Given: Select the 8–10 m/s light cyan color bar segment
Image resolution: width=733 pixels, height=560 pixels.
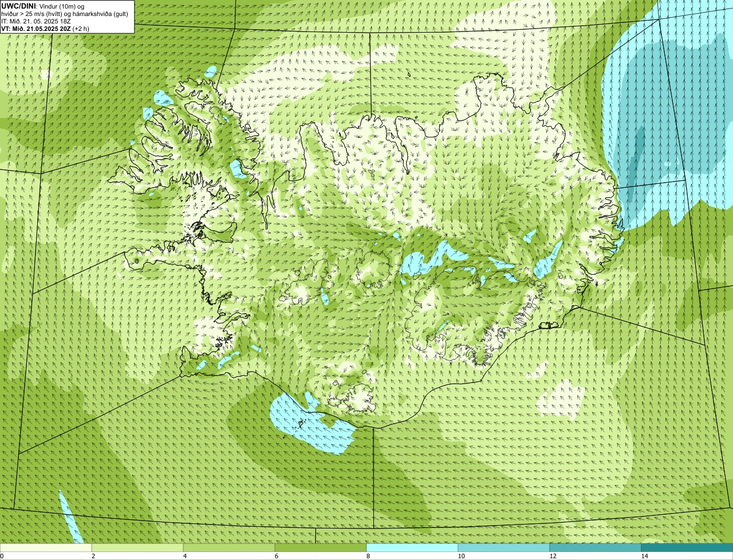Looking at the screenshot, I should (412, 547).
